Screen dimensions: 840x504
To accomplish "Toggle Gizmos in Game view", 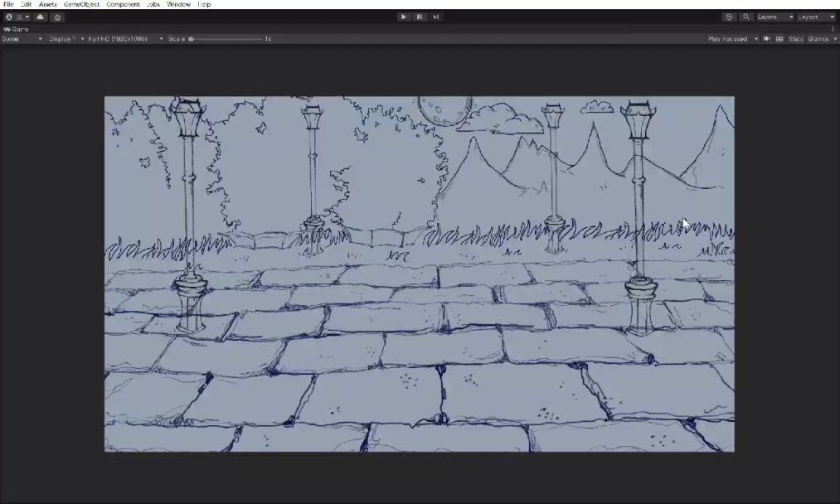I will (x=821, y=39).
